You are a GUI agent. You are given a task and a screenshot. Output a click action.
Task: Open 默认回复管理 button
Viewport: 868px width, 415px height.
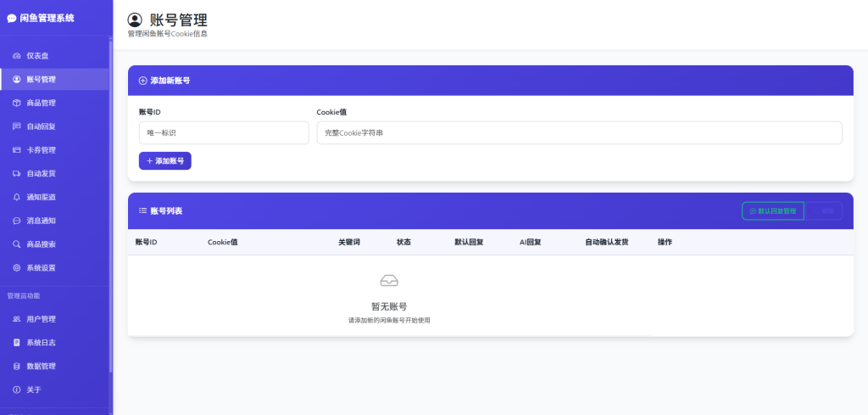coord(773,211)
